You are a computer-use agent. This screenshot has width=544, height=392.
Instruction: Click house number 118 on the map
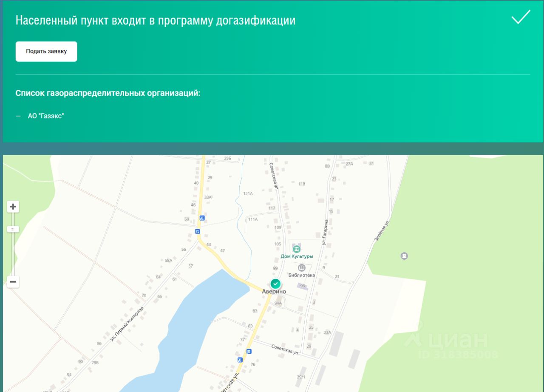click(x=302, y=184)
